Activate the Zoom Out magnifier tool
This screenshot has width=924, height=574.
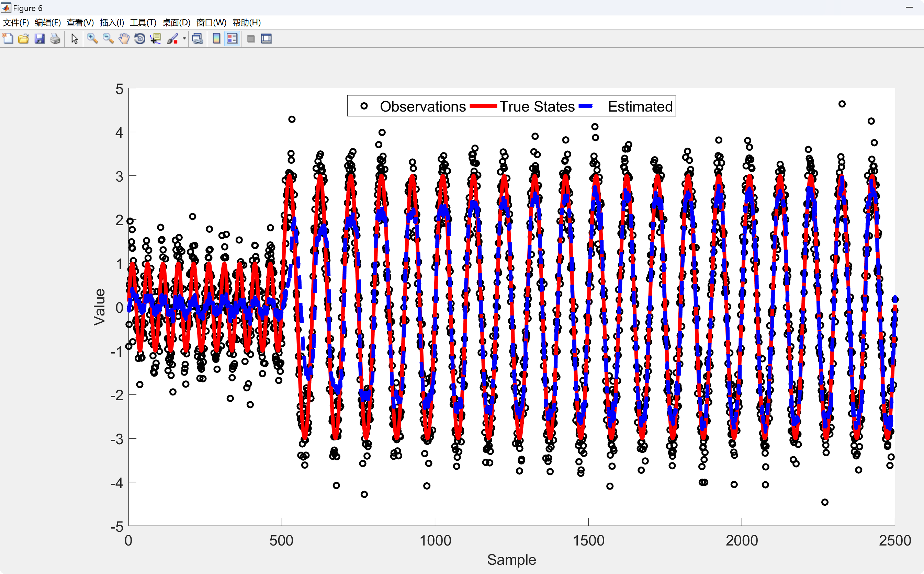click(x=108, y=39)
